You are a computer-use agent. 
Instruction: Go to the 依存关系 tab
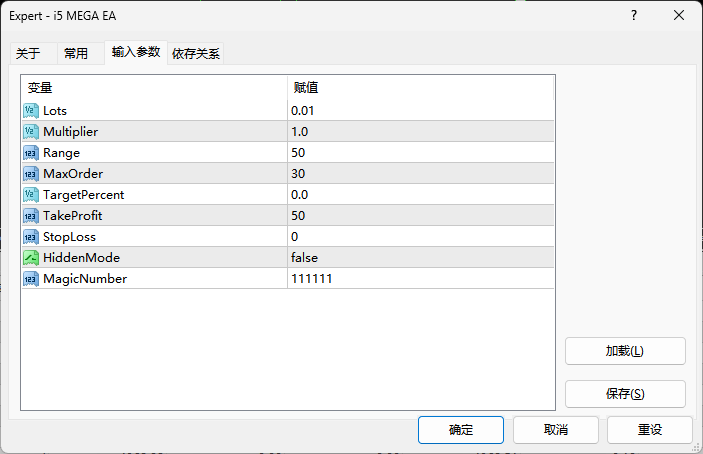coord(196,53)
